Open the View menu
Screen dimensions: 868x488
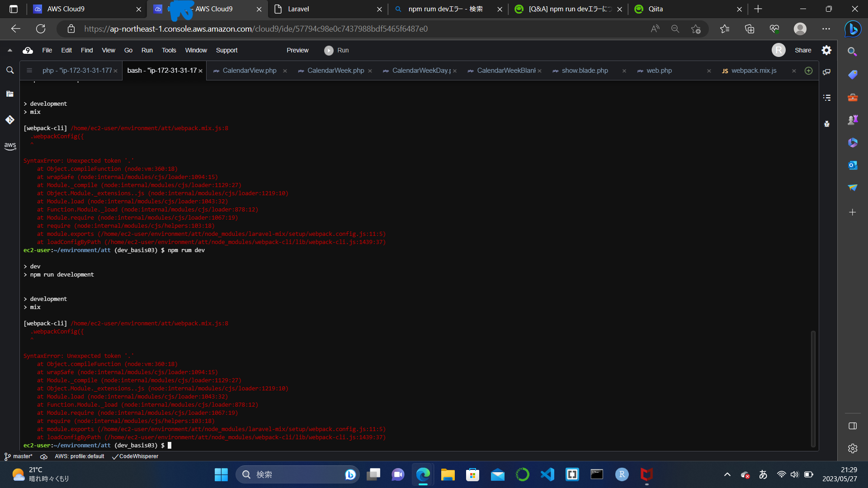coord(108,50)
